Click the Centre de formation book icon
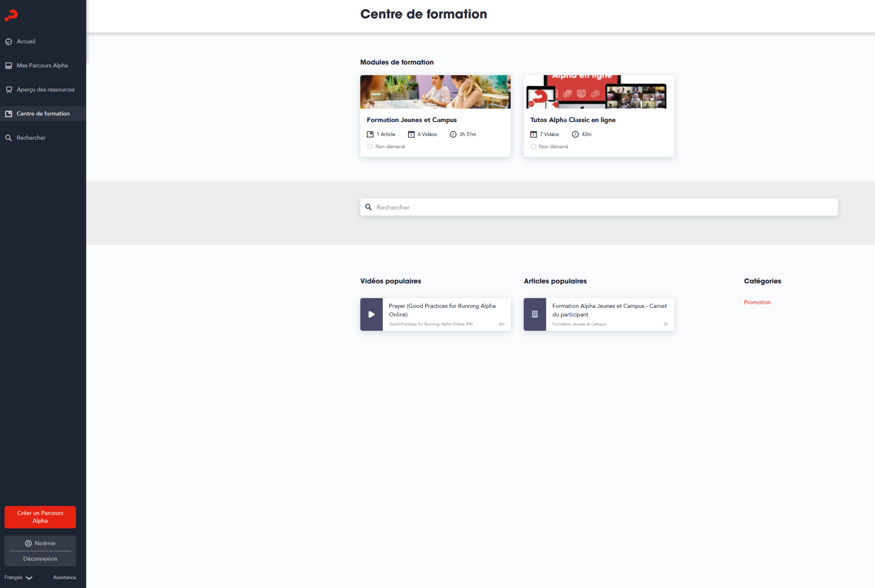Screen dimensions: 875x588 pyautogui.click(x=9, y=114)
